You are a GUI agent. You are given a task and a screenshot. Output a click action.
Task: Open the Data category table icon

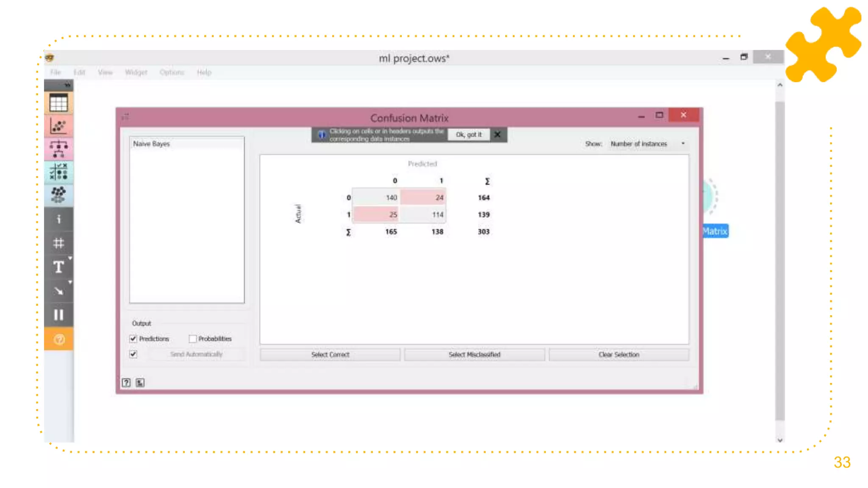tap(58, 103)
